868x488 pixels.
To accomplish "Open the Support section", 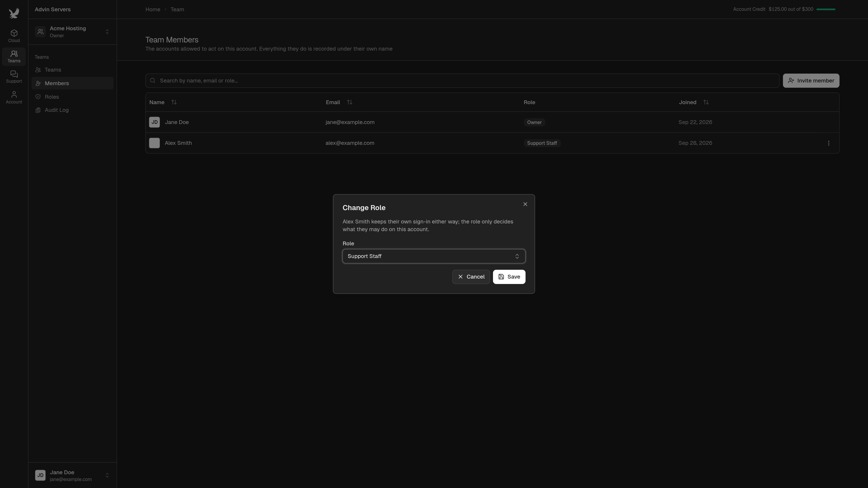I will tap(14, 77).
